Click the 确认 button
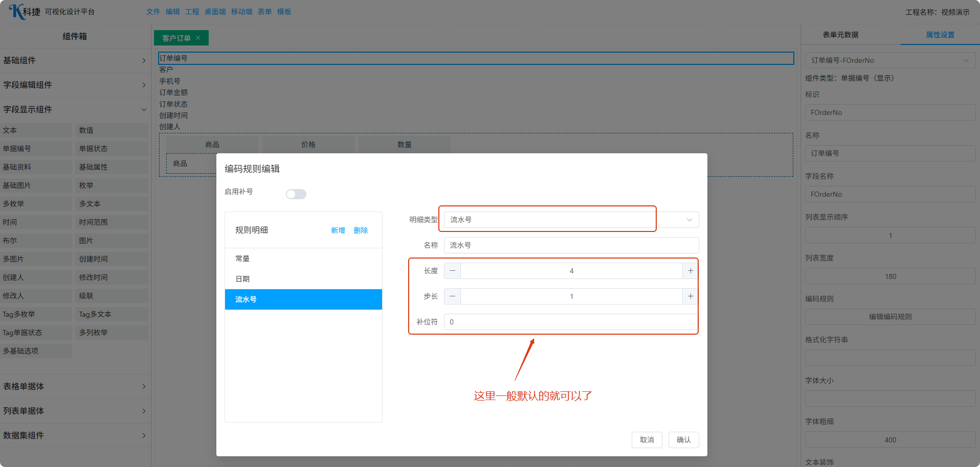This screenshot has width=980, height=467. point(683,440)
